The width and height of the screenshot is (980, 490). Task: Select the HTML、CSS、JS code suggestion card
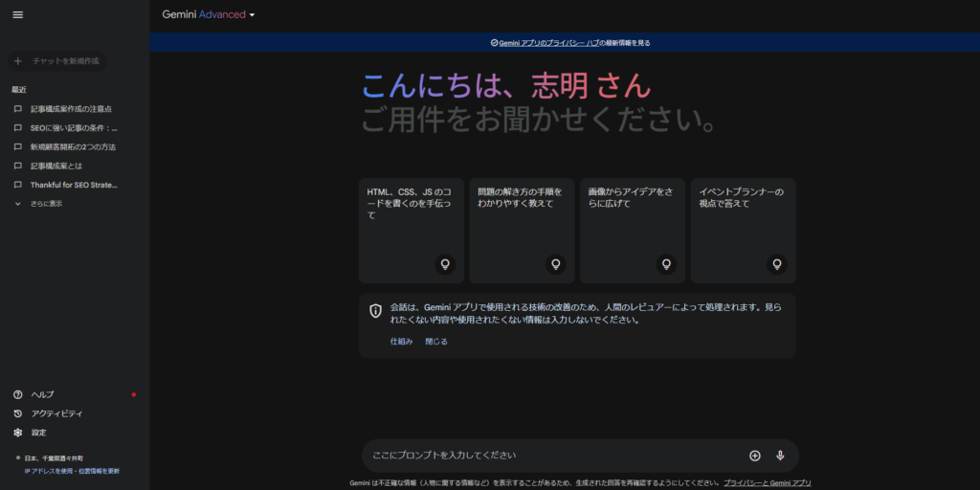[x=412, y=231]
